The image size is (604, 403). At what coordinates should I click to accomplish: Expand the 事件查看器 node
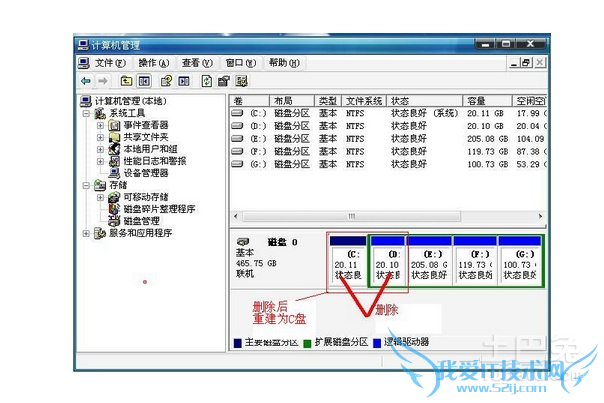coord(100,125)
